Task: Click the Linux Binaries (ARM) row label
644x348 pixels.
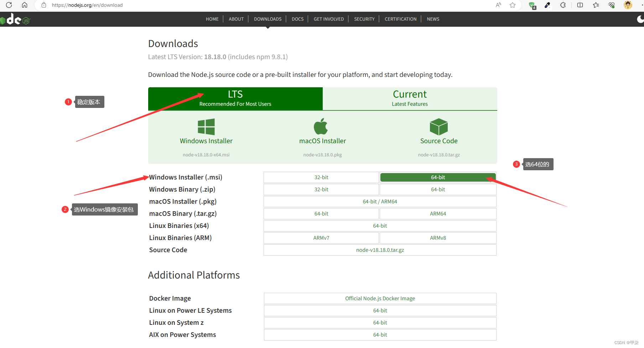Action: pyautogui.click(x=180, y=238)
